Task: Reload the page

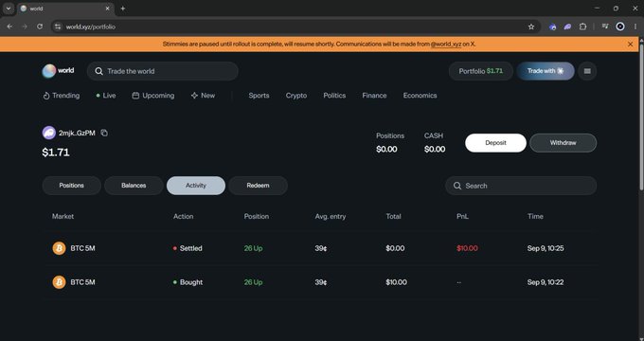Action: click(x=40, y=27)
